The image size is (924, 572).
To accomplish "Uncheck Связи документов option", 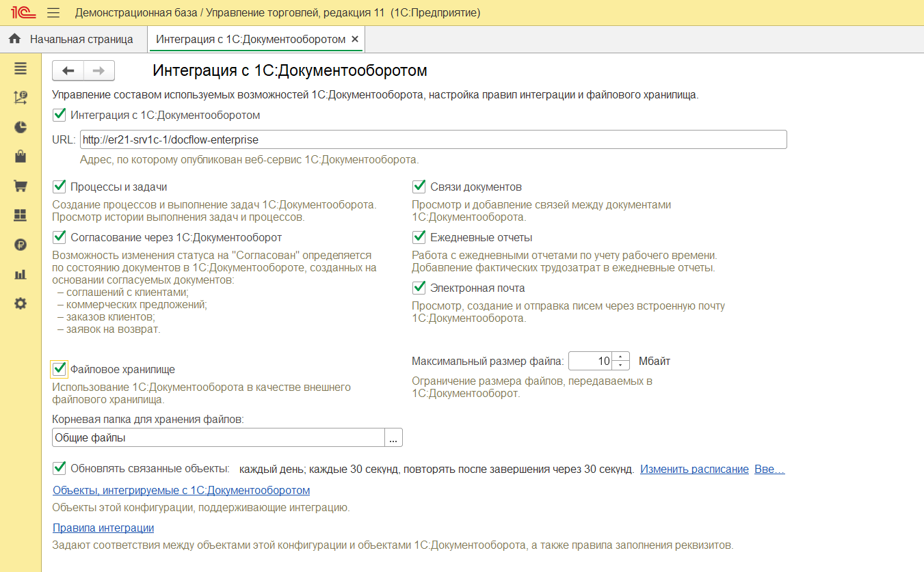I will [x=419, y=187].
